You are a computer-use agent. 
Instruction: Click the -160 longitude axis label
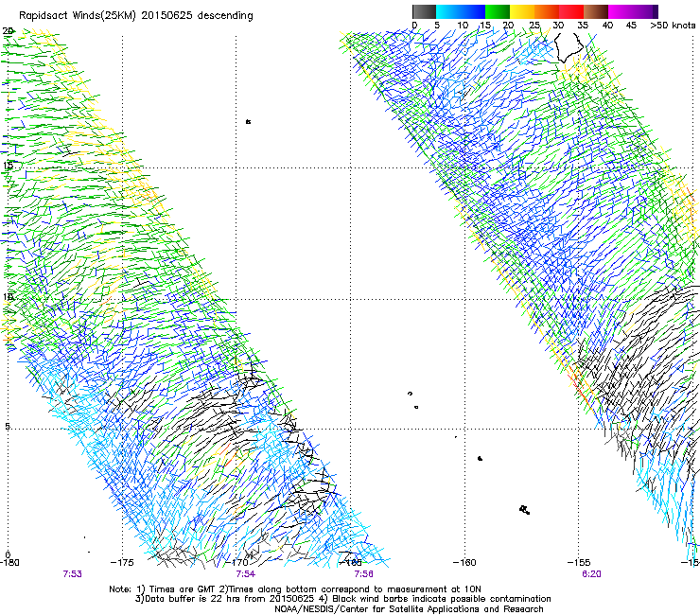point(464,562)
